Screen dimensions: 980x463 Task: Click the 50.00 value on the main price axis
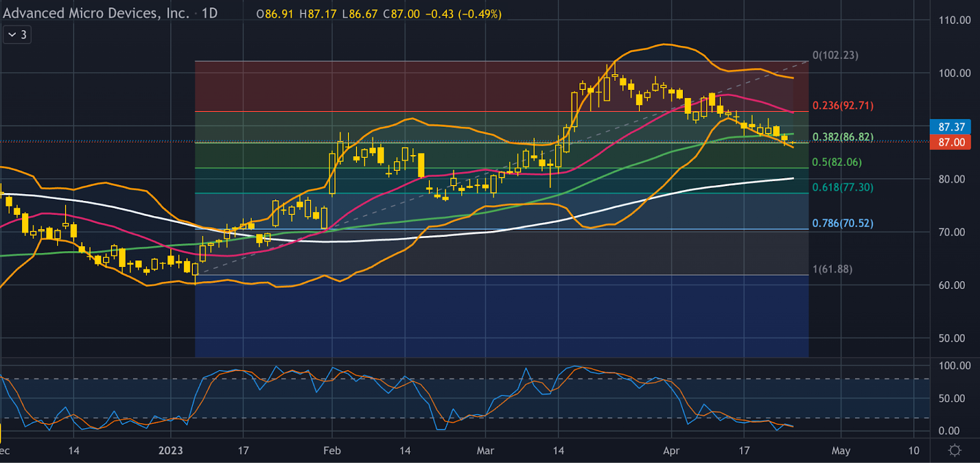952,338
